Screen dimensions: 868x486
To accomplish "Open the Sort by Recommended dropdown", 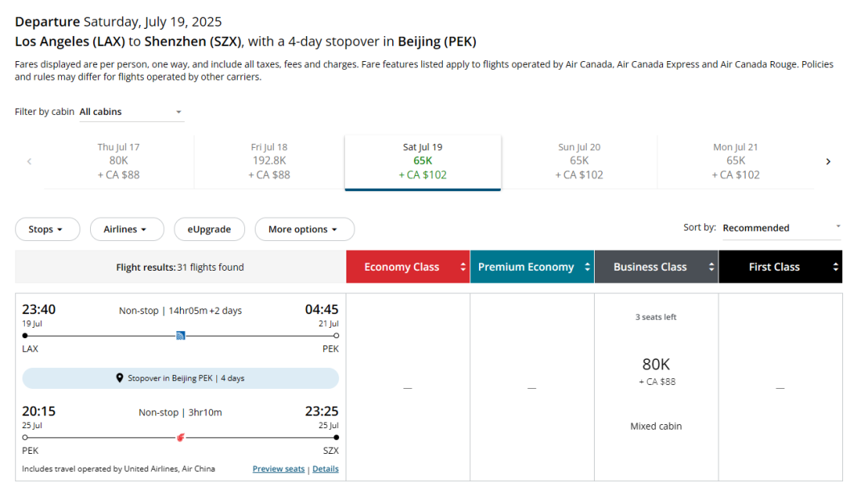I will pyautogui.click(x=780, y=228).
